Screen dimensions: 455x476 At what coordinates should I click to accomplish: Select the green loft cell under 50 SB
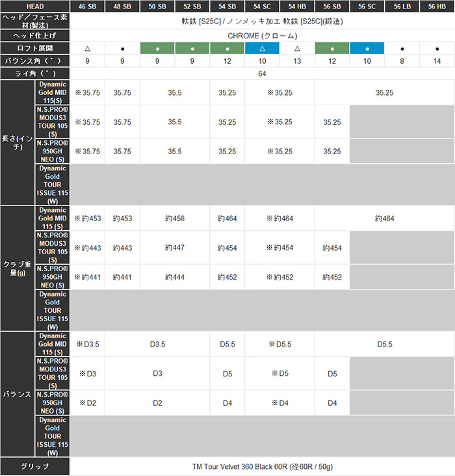pyautogui.click(x=157, y=49)
